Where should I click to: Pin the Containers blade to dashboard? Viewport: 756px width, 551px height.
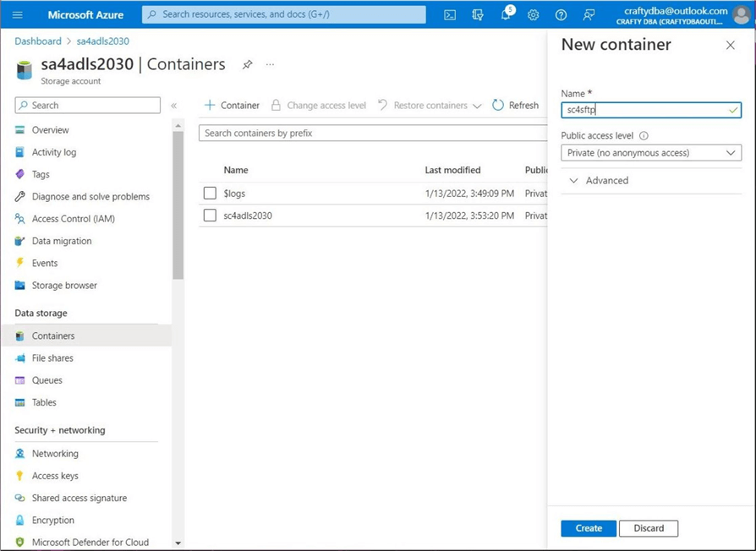(x=248, y=64)
